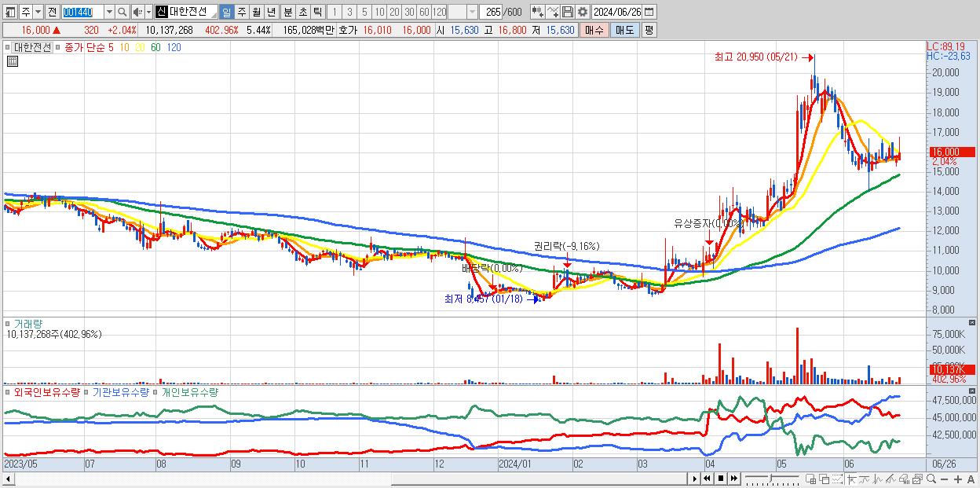Open the stock code history dropdown
Screen dimensions: 980x488
coord(109,12)
